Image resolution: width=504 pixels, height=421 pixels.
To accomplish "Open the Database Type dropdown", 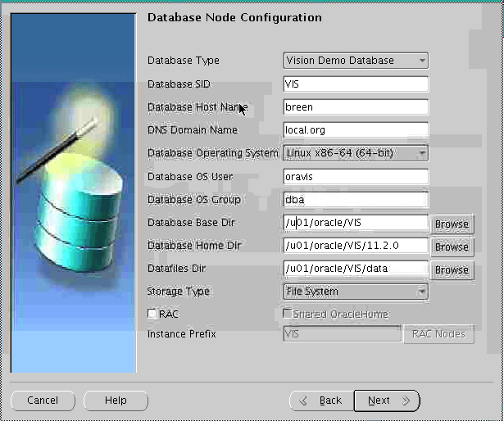I will pyautogui.click(x=355, y=61).
